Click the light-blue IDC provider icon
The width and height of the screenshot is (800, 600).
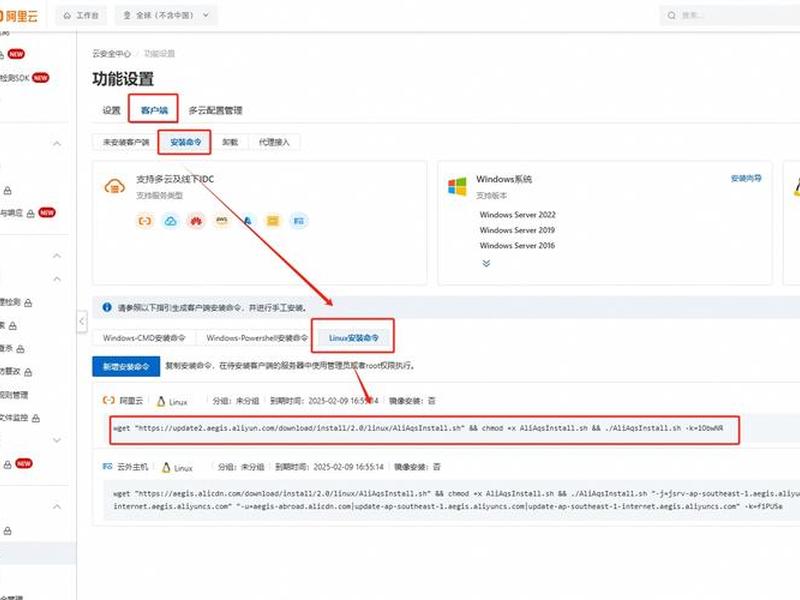(x=298, y=221)
